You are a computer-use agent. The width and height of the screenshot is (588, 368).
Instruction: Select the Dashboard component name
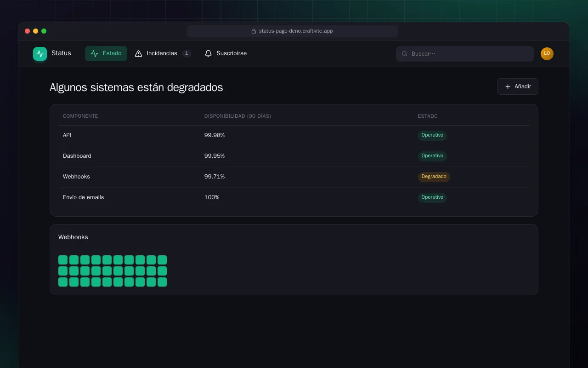pos(77,156)
